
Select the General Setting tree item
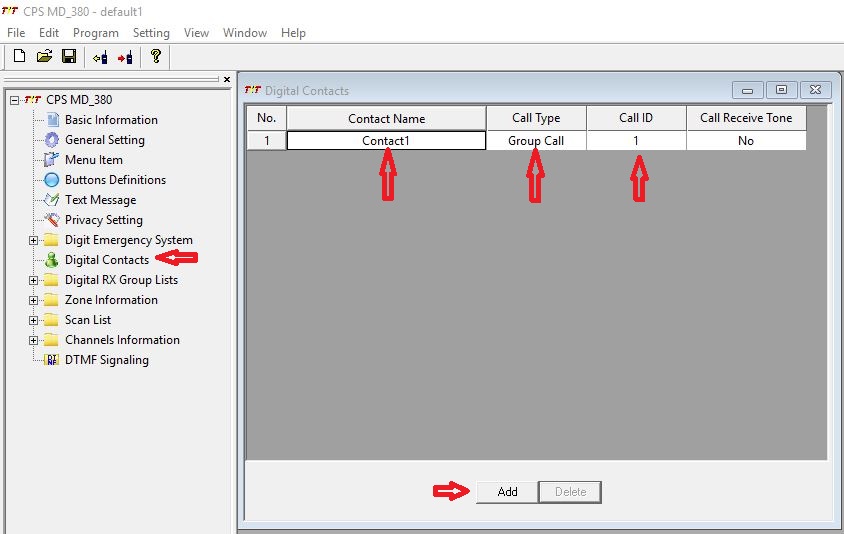(105, 140)
